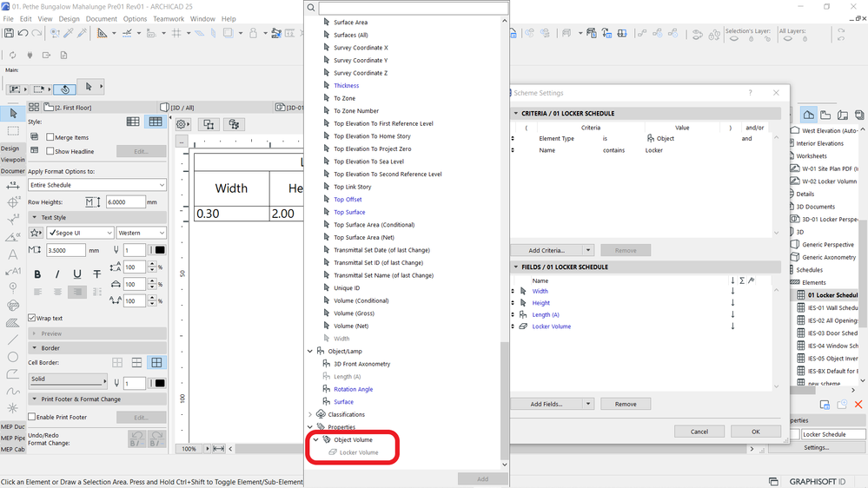Open the Design menu
The width and height of the screenshot is (868, 488).
point(70,19)
